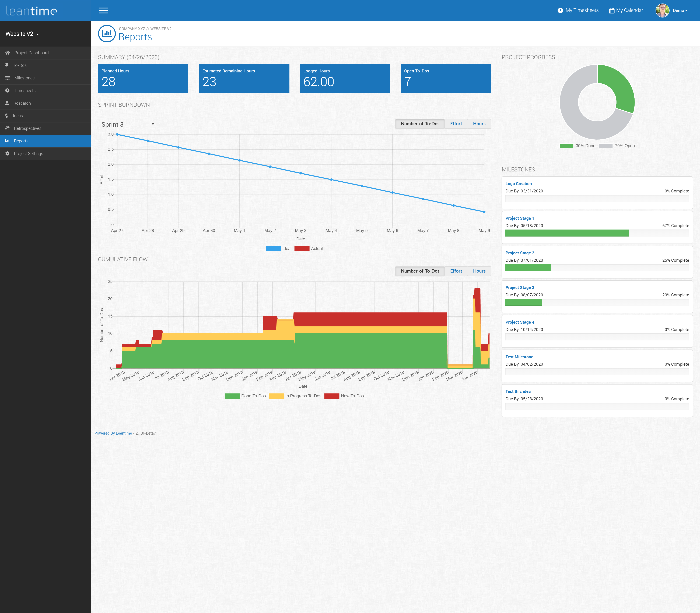700x613 pixels.
Task: Expand the Website V2 project selector
Action: coord(22,34)
